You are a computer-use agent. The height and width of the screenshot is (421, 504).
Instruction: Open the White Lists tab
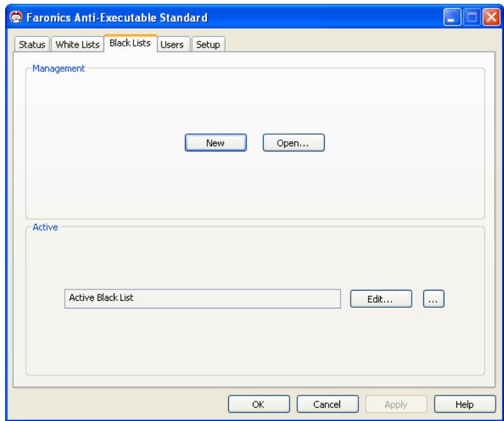click(78, 45)
